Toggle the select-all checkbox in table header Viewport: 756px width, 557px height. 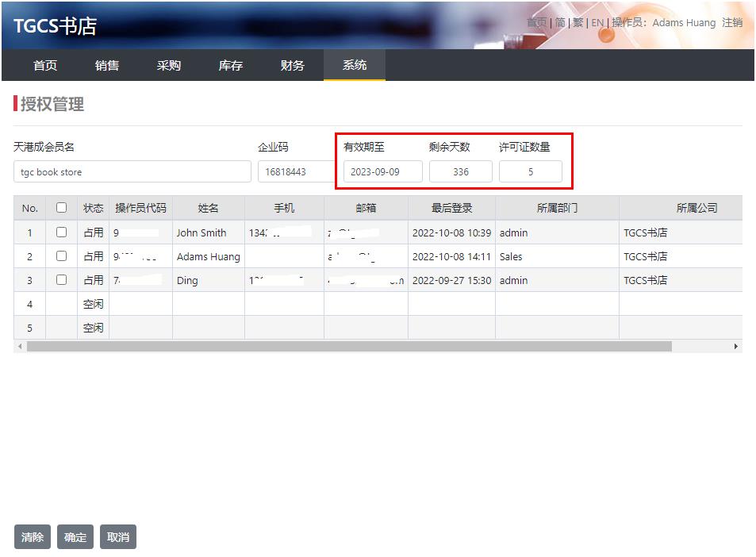pyautogui.click(x=62, y=208)
